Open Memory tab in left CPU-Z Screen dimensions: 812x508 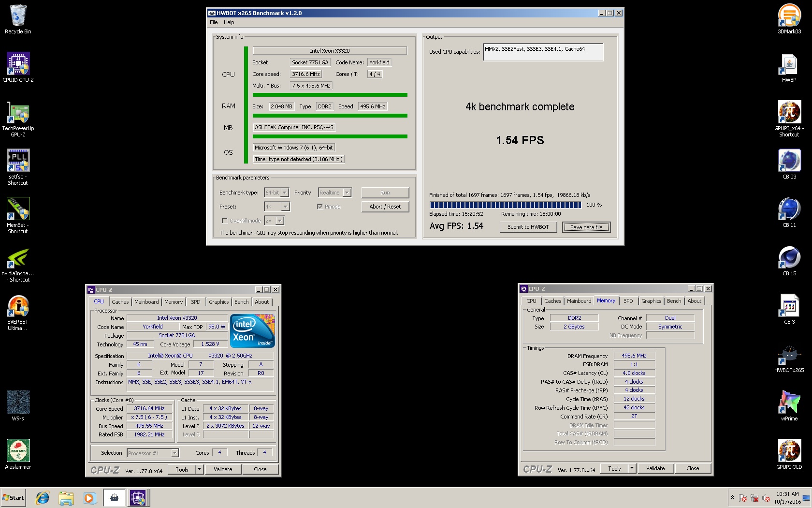pyautogui.click(x=174, y=302)
